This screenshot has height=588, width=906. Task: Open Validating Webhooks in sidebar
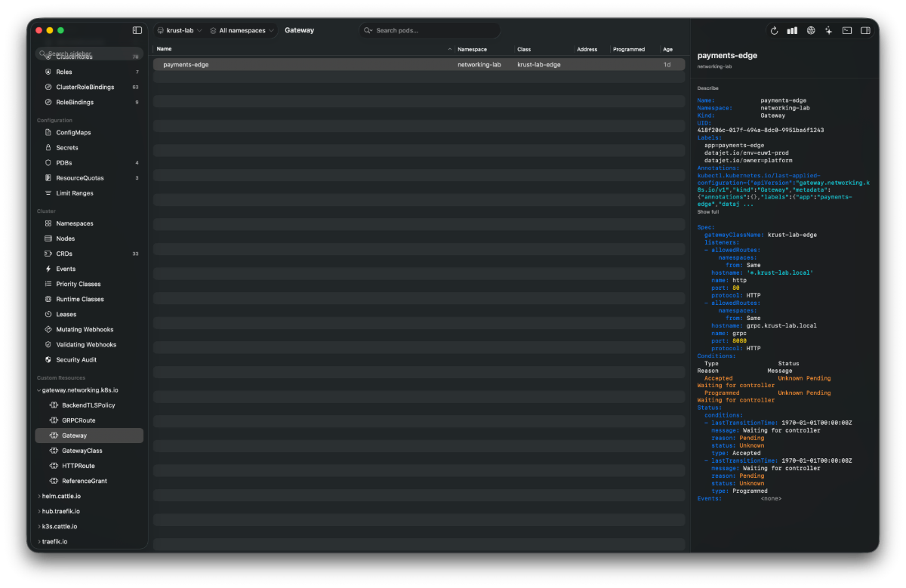(x=86, y=345)
